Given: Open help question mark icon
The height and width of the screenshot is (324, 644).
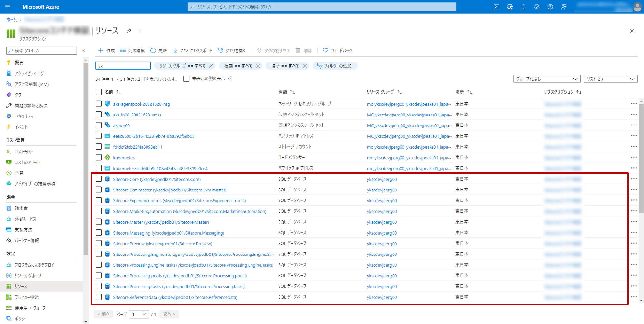Looking at the screenshot, I should [x=550, y=7].
